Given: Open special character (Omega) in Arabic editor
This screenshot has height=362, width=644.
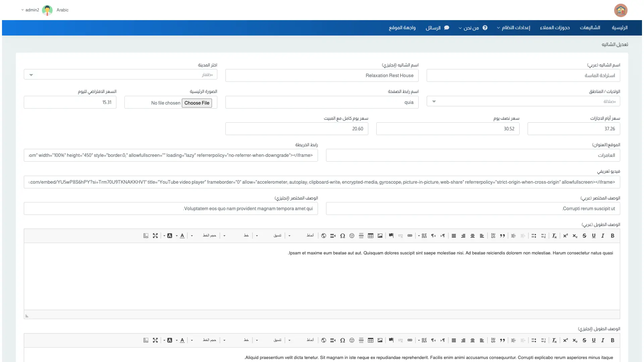Looking at the screenshot, I should (x=342, y=236).
